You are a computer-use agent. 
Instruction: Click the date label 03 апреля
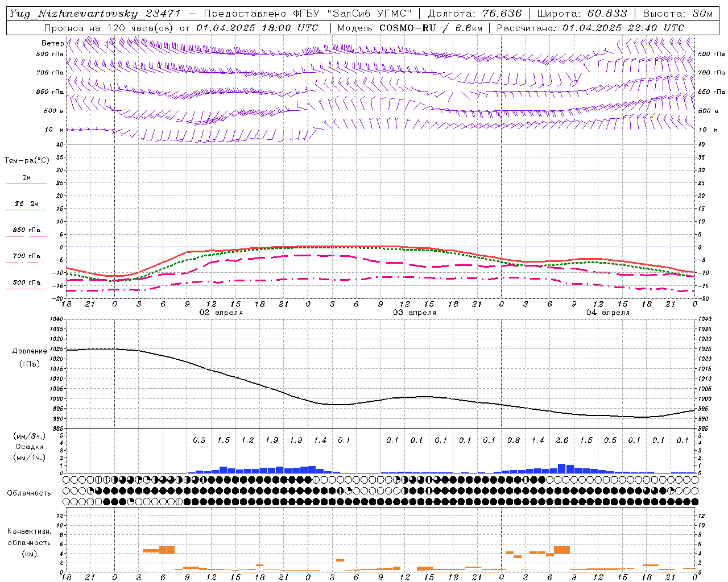coord(415,313)
